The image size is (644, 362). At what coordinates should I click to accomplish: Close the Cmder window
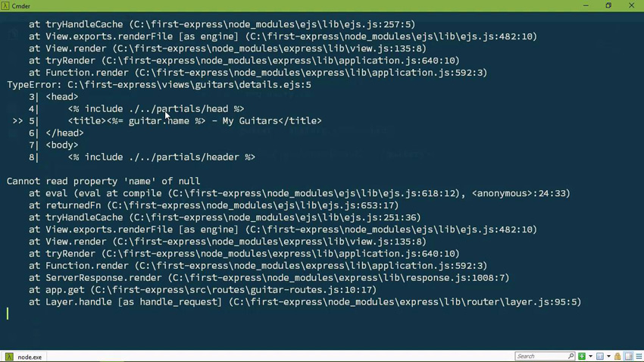[x=631, y=6]
